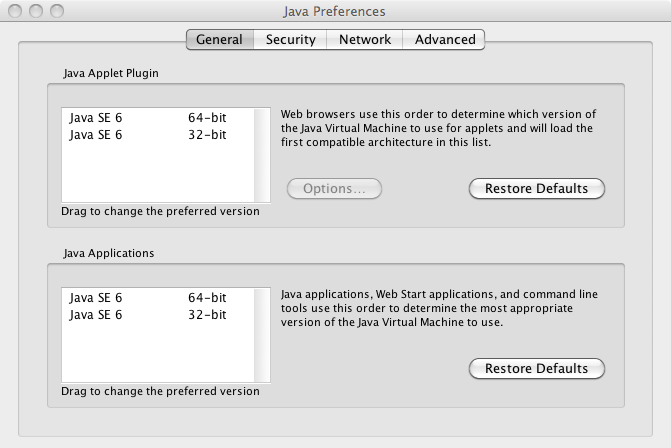The width and height of the screenshot is (671, 448).
Task: Close the Java Preferences window
Action: pyautogui.click(x=15, y=11)
